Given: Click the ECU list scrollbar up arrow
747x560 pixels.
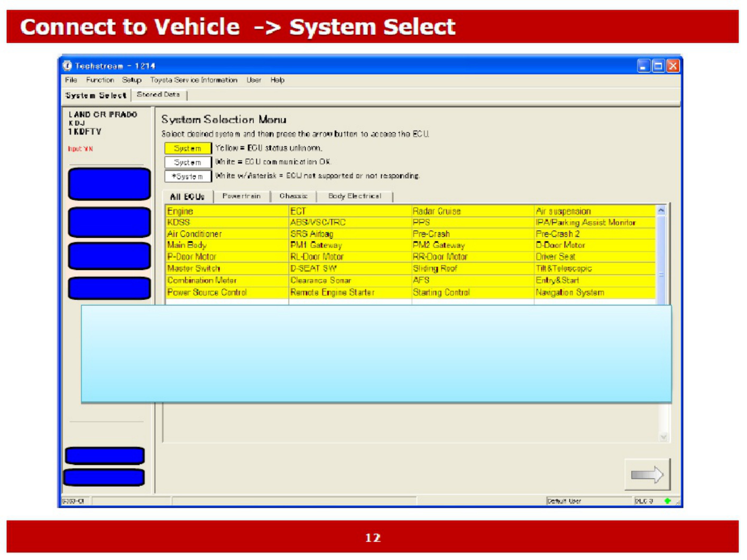Looking at the screenshot, I should 661,210.
